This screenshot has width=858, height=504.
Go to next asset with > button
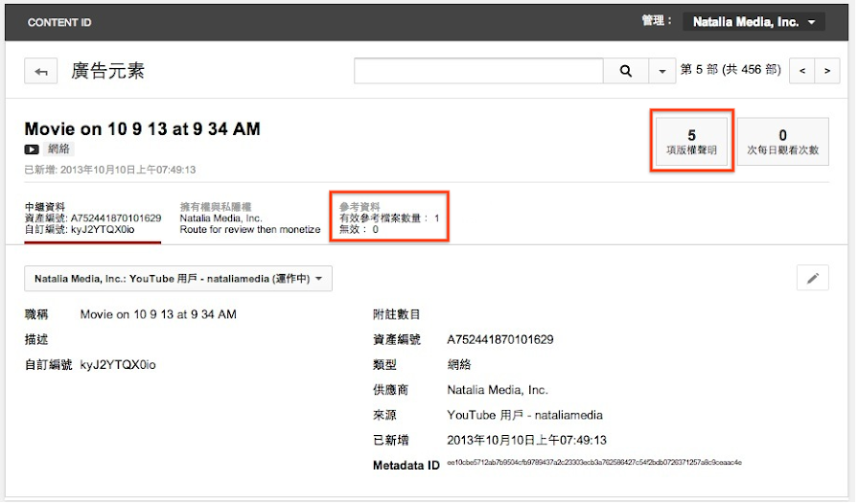tap(829, 71)
